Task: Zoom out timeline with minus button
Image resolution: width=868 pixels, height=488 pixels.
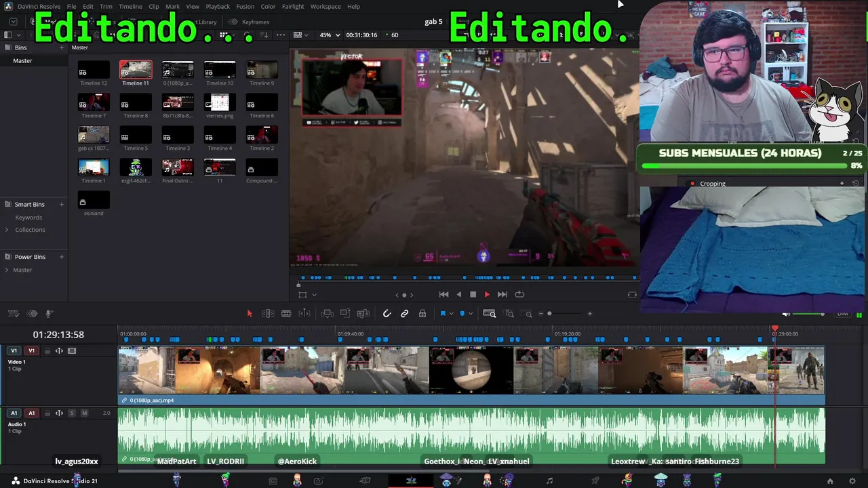Action: click(540, 313)
